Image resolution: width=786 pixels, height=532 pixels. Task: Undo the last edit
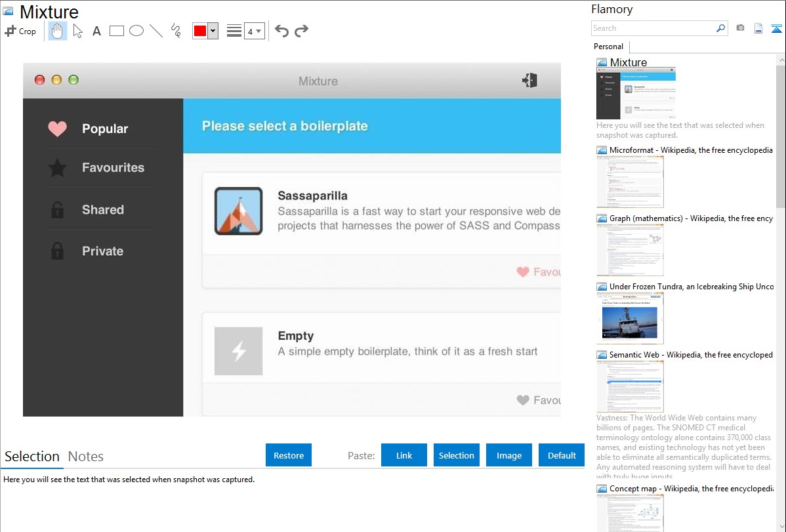click(281, 31)
